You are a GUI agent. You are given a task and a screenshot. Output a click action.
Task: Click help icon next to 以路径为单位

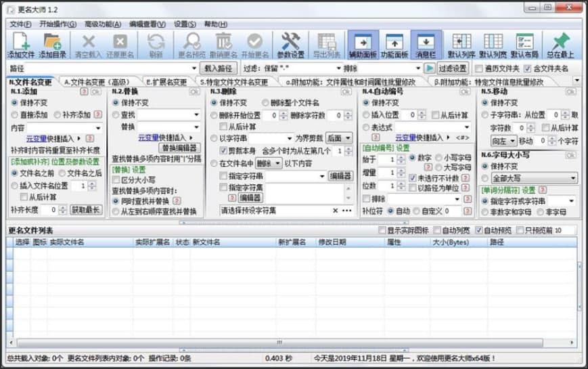(x=466, y=188)
